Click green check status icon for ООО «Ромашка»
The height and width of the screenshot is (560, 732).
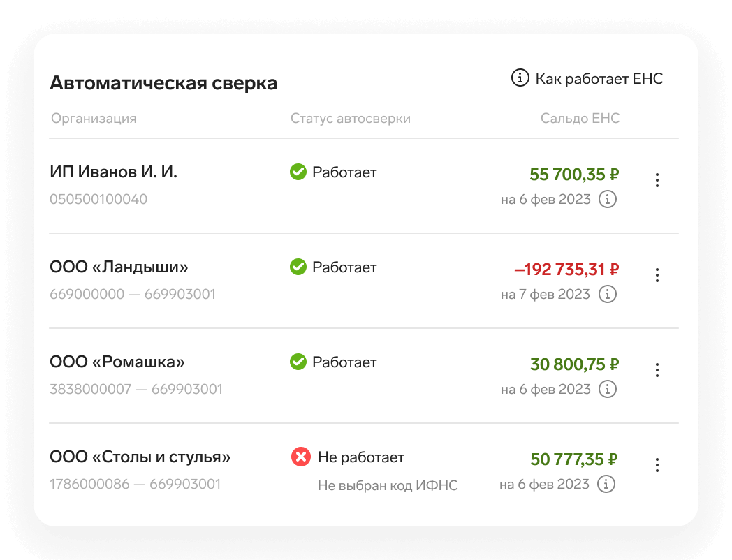pos(298,362)
